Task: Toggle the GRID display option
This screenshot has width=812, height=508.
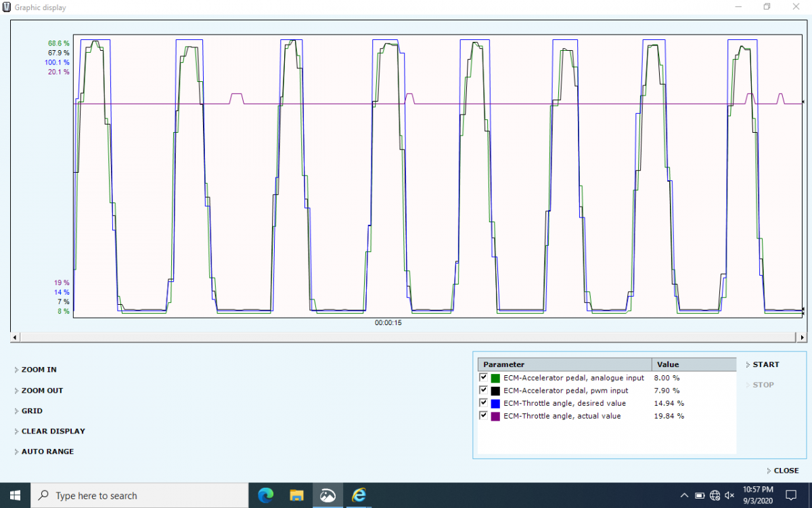Action: pyautogui.click(x=31, y=410)
